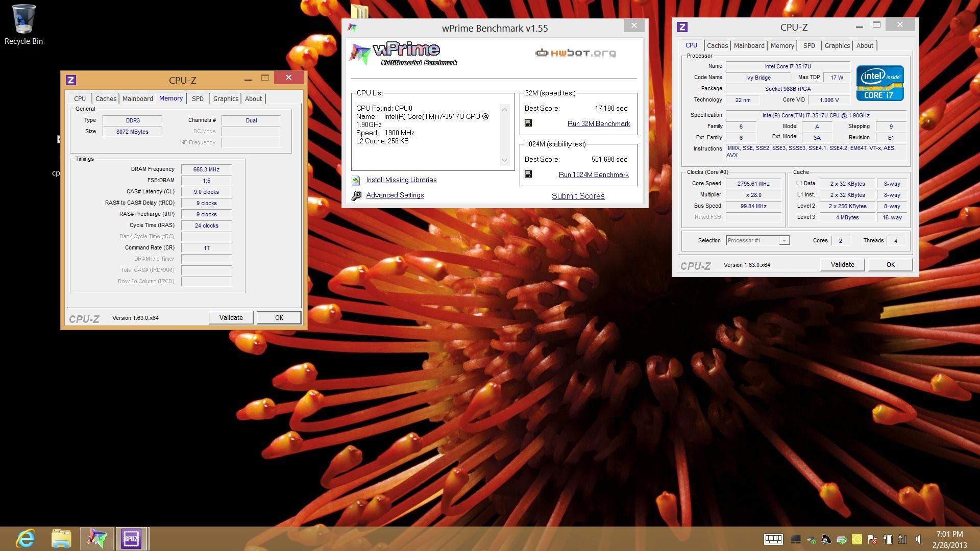The image size is (980, 551).
Task: Click Submit Scores link
Action: point(578,196)
